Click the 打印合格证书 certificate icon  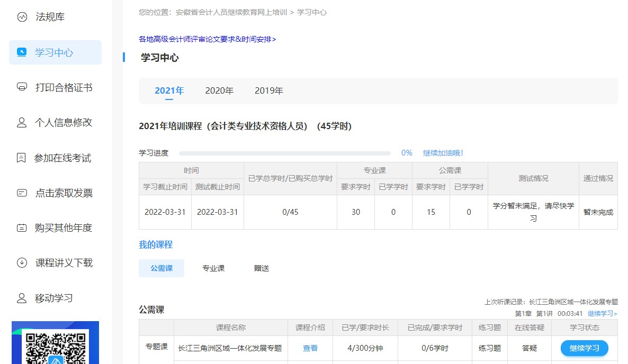click(22, 87)
